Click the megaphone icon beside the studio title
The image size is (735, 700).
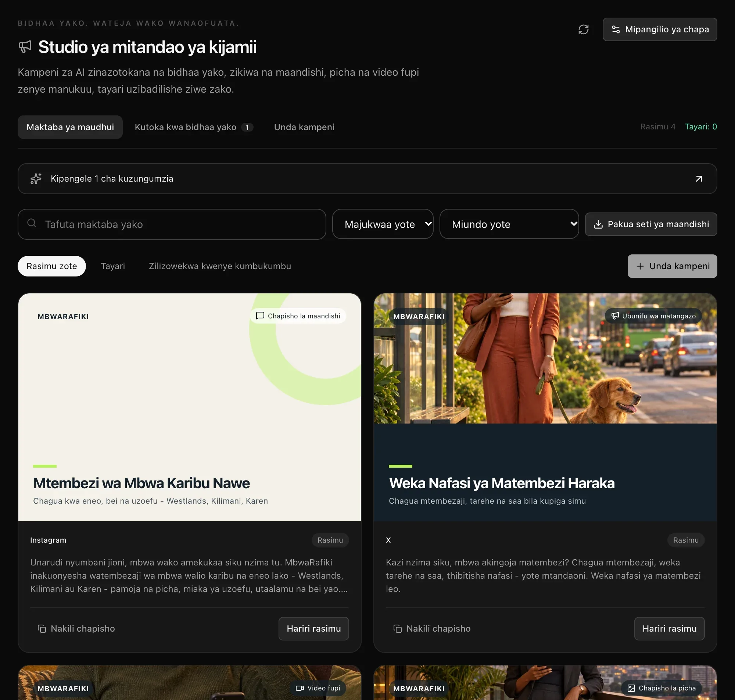coord(25,47)
